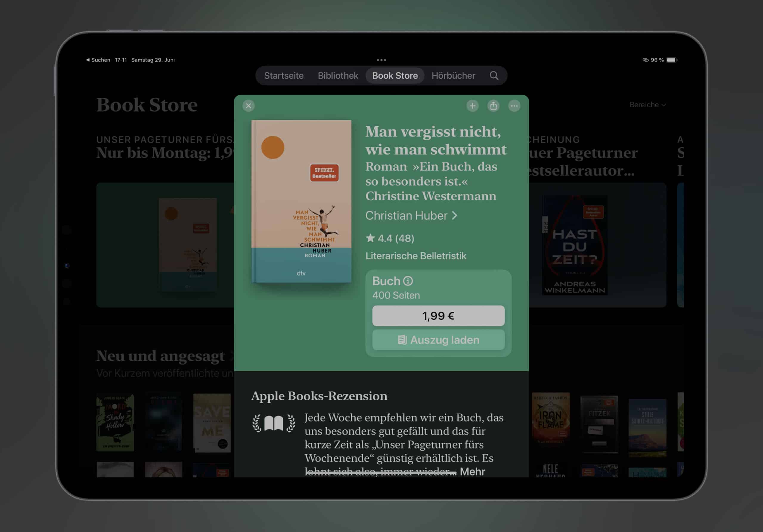Open Neu und angesagt section
This screenshot has height=532, width=763.
click(x=161, y=356)
